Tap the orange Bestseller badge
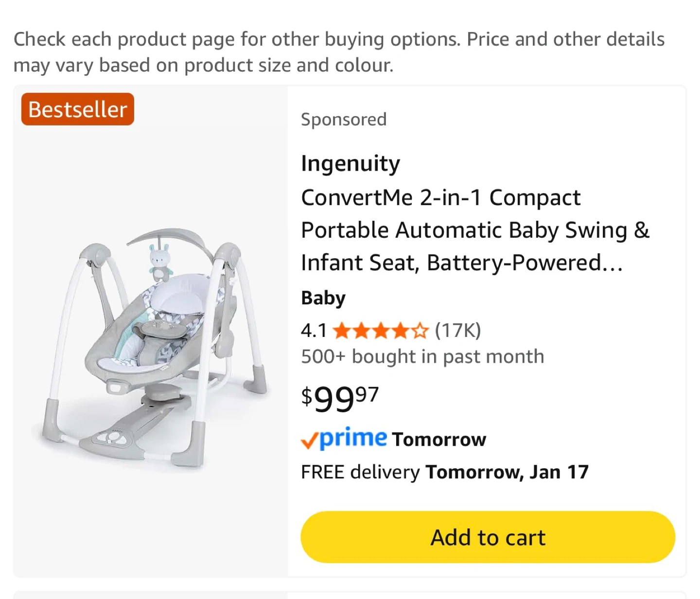700x599 pixels. (77, 109)
